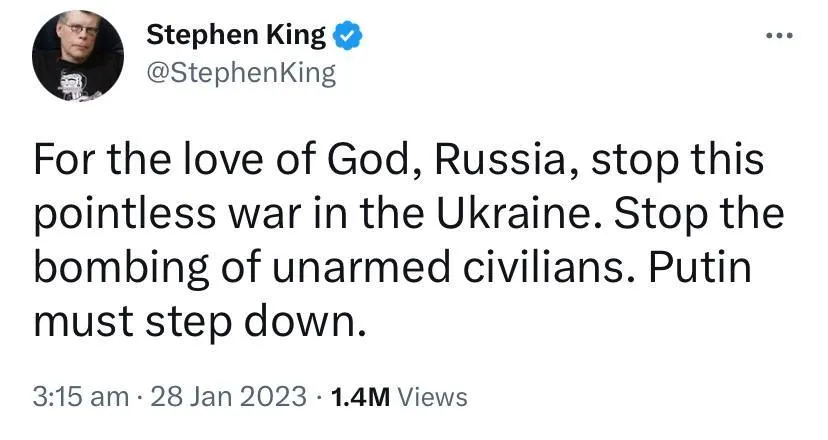This screenshot has height=440, width=828.
Task: Click the Views label
Action: (x=432, y=396)
